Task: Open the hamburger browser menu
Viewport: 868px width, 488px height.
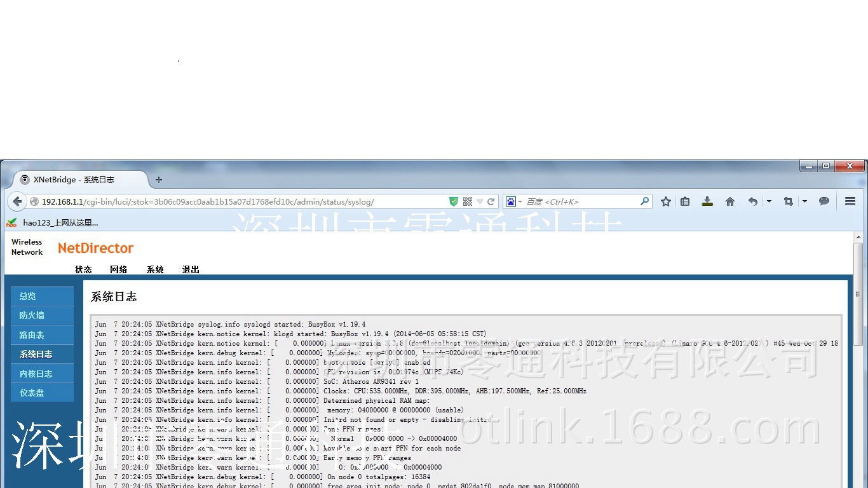Action: point(850,201)
